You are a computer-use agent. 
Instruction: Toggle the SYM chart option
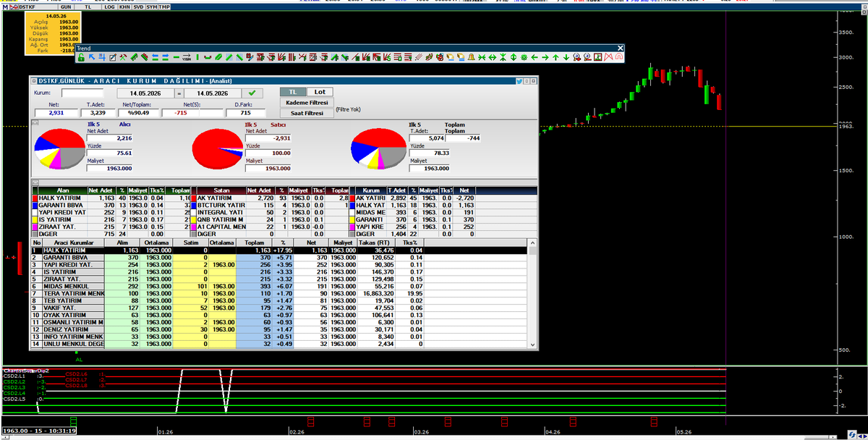(151, 7)
